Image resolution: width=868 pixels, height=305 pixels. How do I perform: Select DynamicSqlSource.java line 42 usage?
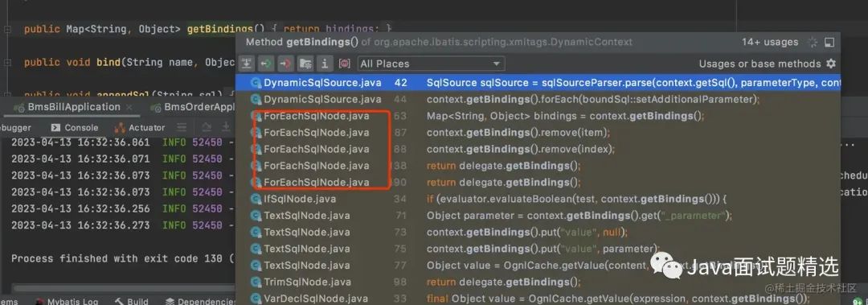click(x=538, y=83)
